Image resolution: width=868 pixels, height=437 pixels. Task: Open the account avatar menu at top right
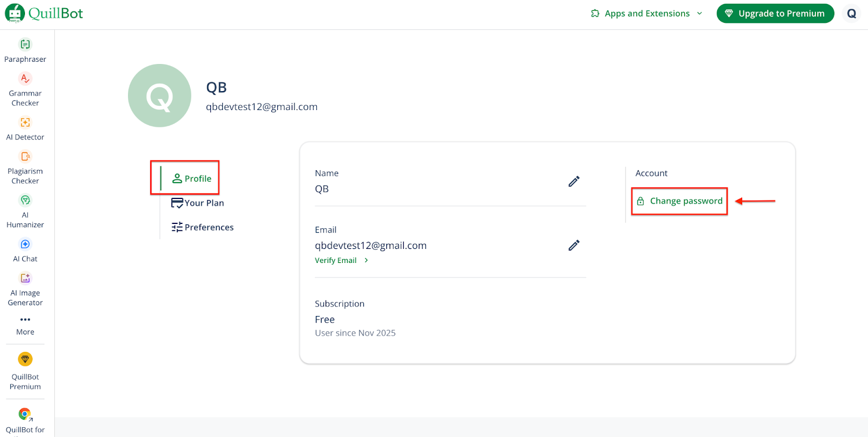pos(851,14)
